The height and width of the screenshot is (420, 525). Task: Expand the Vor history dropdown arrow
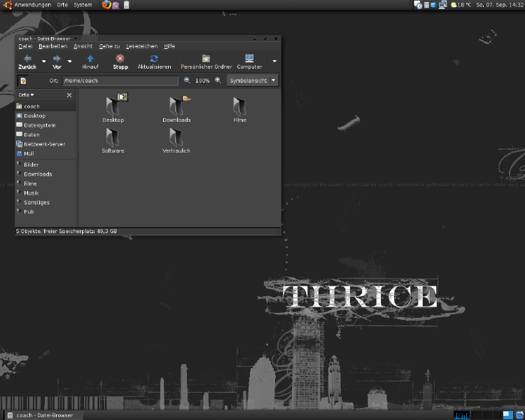pos(69,62)
